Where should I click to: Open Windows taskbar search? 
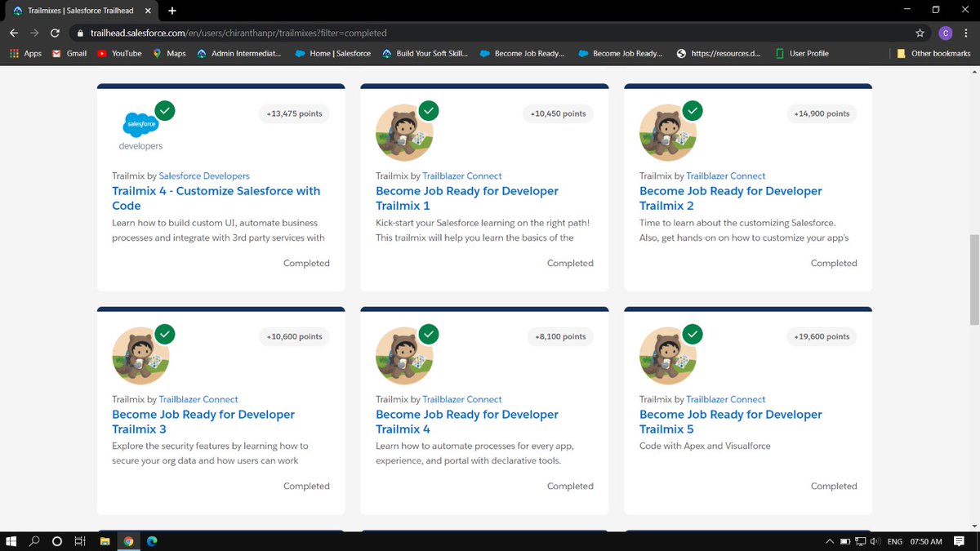[x=34, y=540]
